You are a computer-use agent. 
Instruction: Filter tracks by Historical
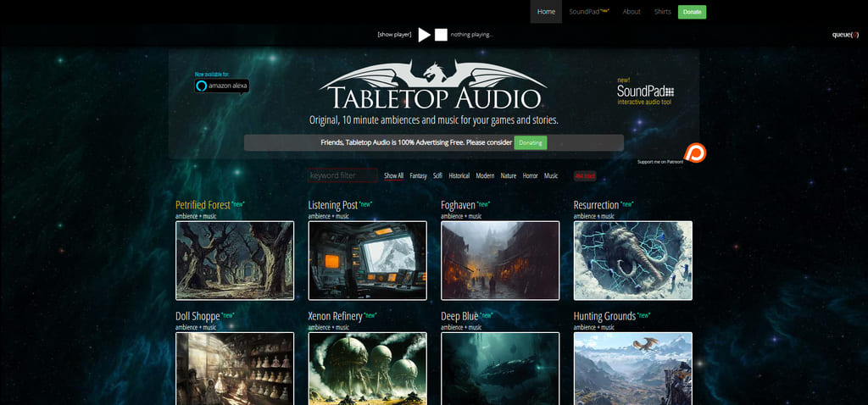tap(459, 176)
